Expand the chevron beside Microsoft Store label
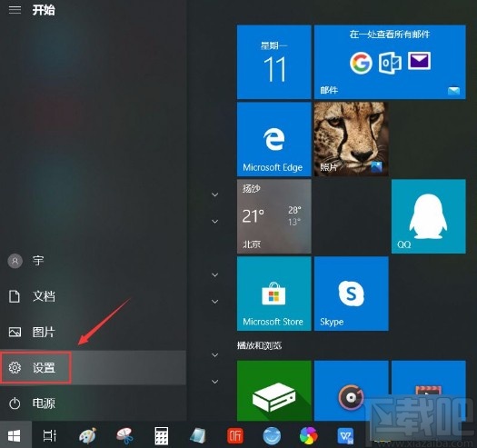Viewport: 477px width, 448px height. click(214, 302)
